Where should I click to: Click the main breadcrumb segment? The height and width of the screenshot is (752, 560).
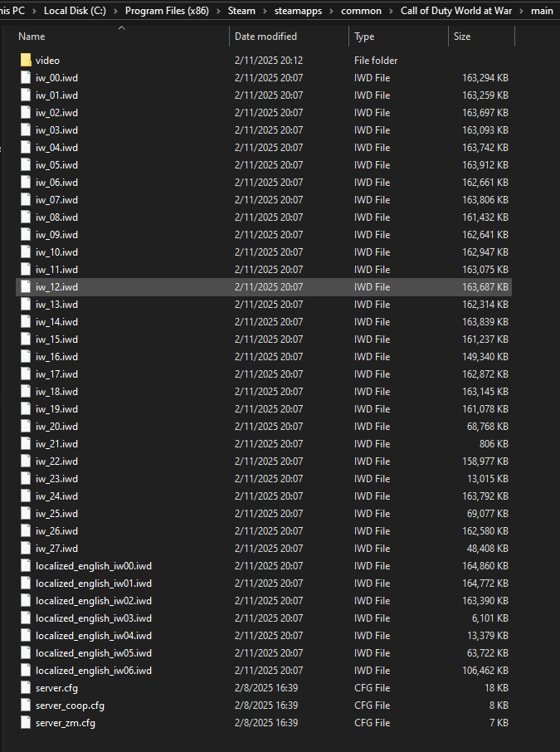click(542, 11)
